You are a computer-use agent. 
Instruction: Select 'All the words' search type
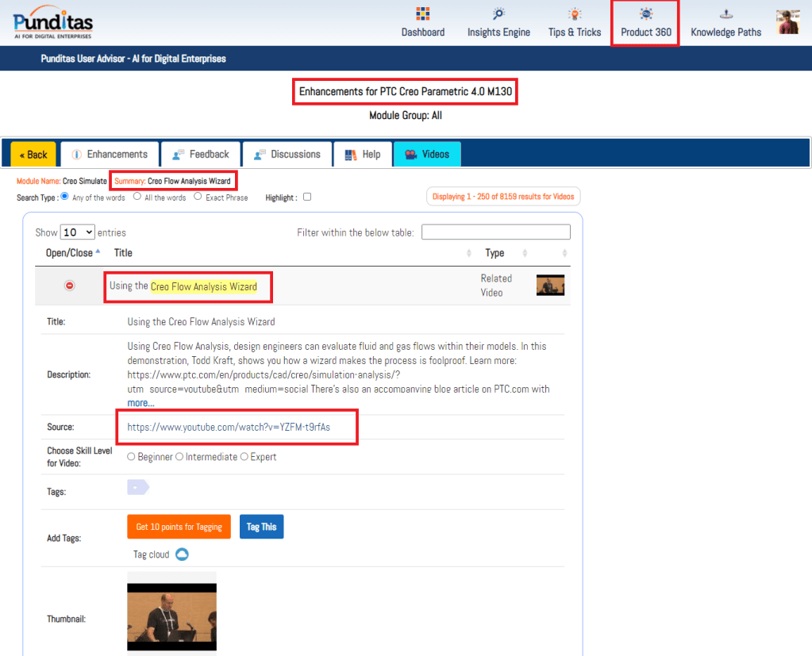[x=137, y=197]
